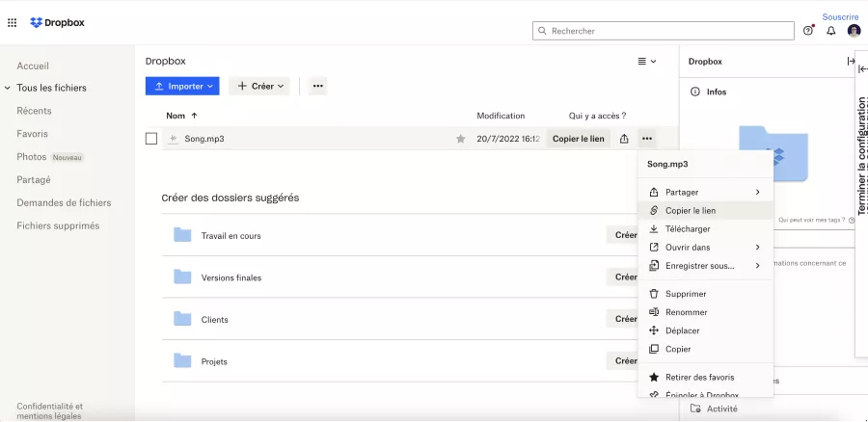Viewport: 868px width, 422px height.
Task: Click the Versions finales folder icon
Action: click(x=182, y=277)
